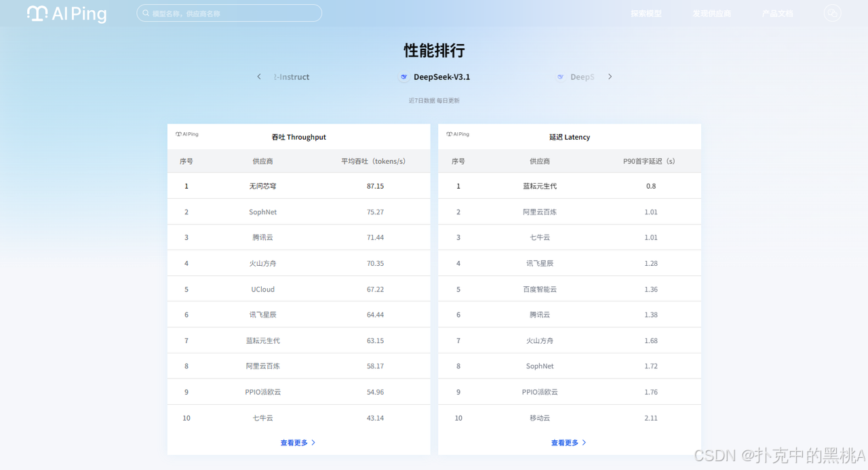Click the 1.72 latency value
Image resolution: width=868 pixels, height=470 pixels.
pos(651,366)
